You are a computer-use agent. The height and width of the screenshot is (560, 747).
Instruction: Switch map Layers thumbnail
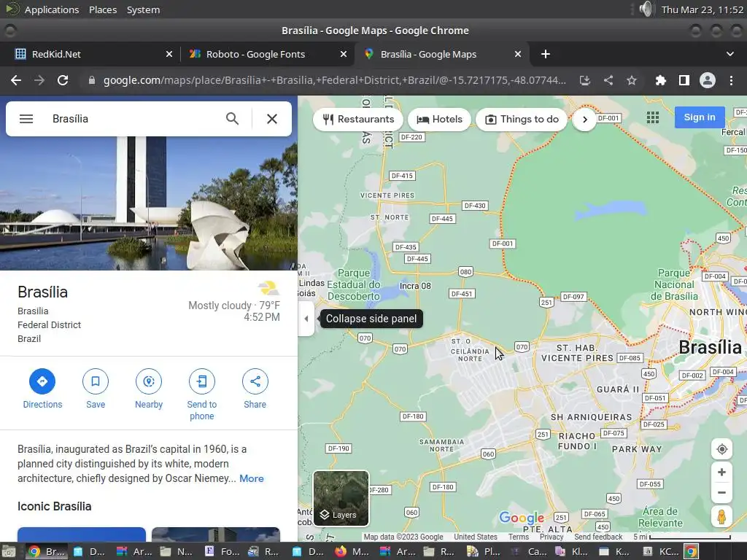click(x=341, y=498)
